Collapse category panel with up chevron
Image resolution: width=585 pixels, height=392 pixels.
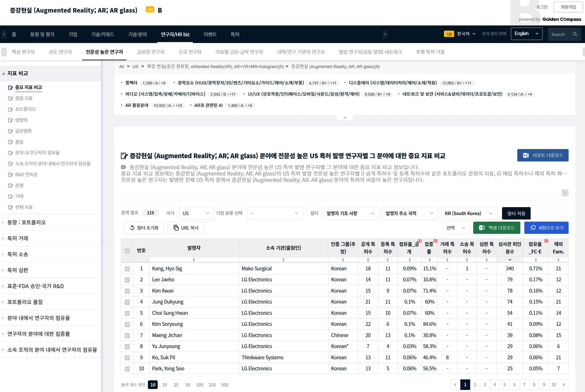coord(344,118)
